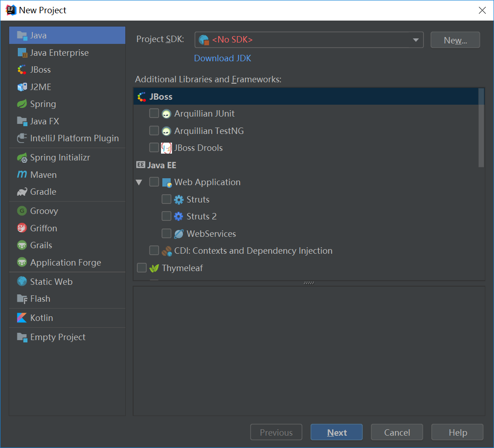Click the Help button
This screenshot has width=494, height=448.
pos(457,432)
